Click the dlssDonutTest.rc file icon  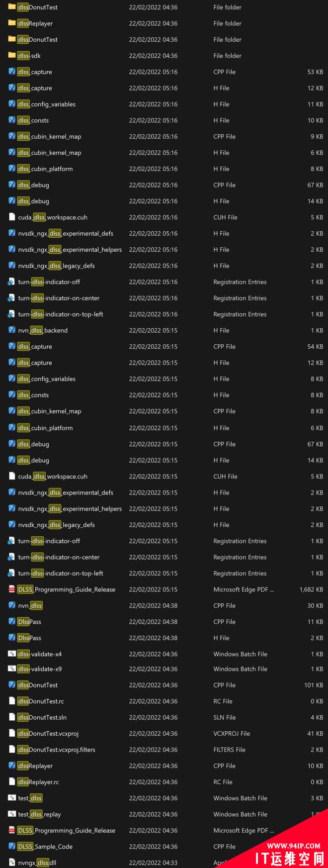(12, 701)
